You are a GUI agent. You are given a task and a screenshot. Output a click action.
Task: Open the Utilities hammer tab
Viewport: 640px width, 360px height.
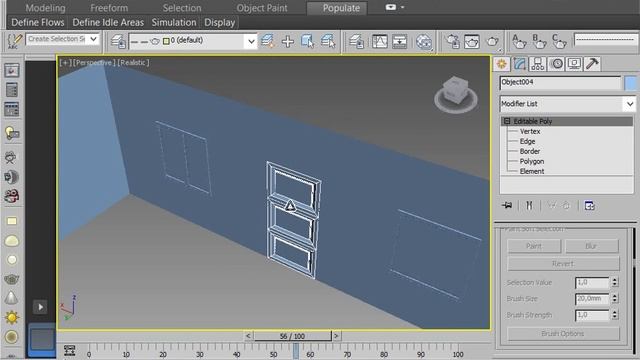(592, 64)
